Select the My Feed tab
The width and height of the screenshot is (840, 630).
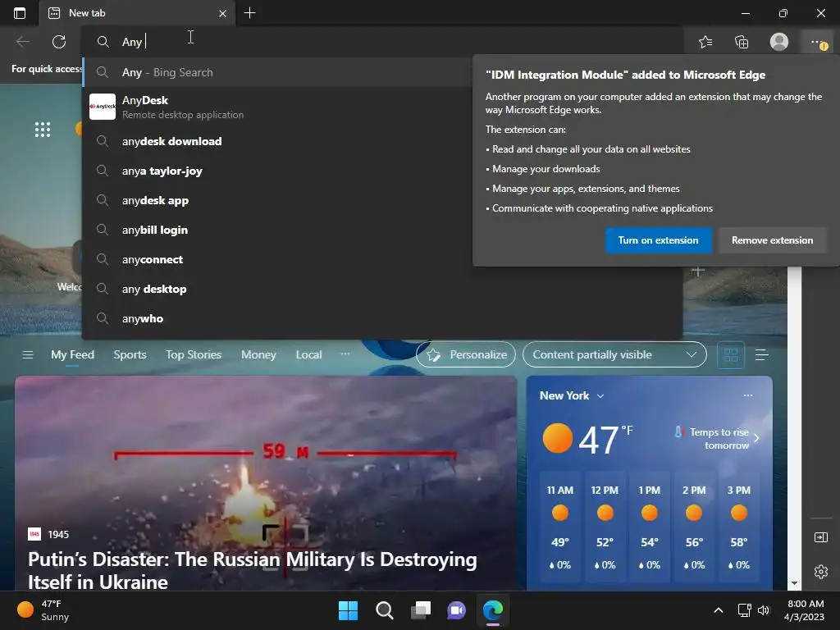[x=72, y=354]
